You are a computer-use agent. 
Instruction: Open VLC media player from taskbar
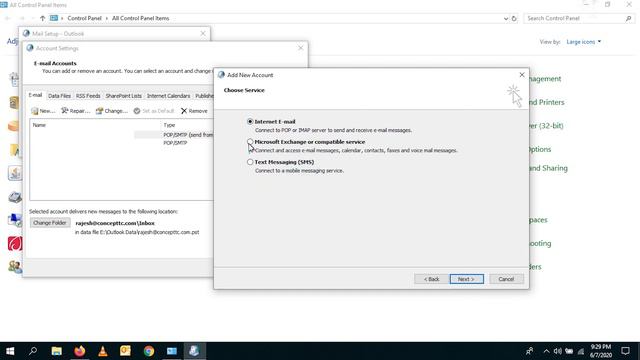[102, 351]
